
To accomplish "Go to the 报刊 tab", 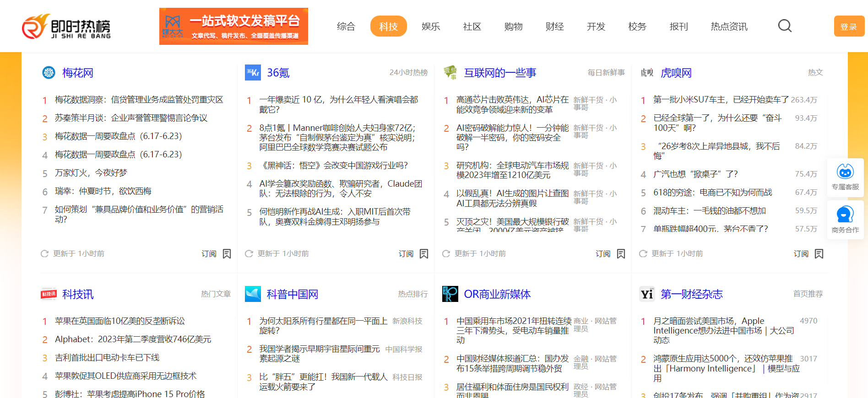I will pyautogui.click(x=678, y=27).
